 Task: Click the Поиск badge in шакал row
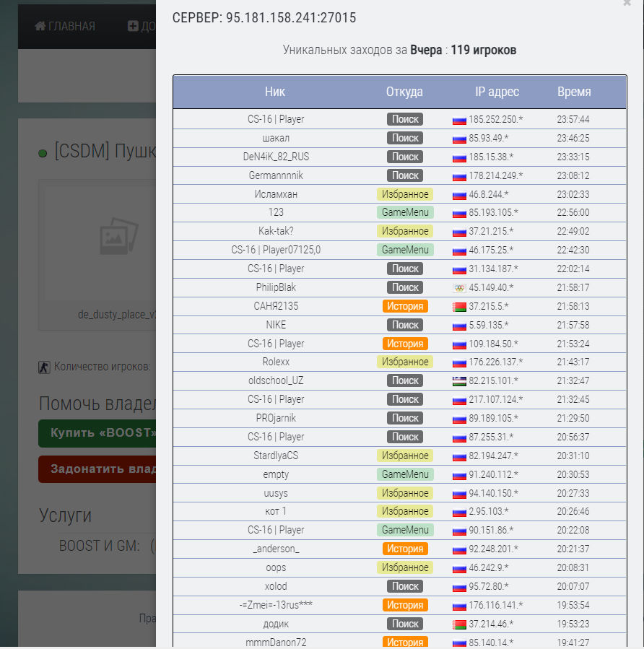coord(405,138)
